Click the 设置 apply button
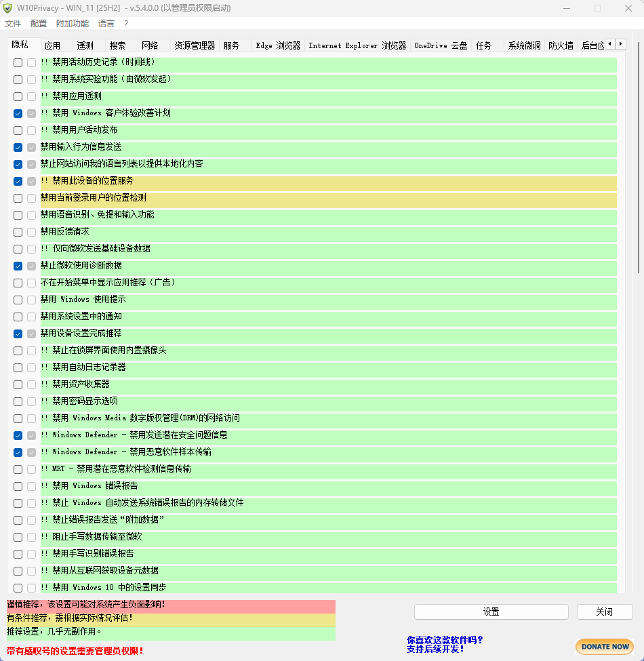The image size is (644, 661). [x=491, y=612]
